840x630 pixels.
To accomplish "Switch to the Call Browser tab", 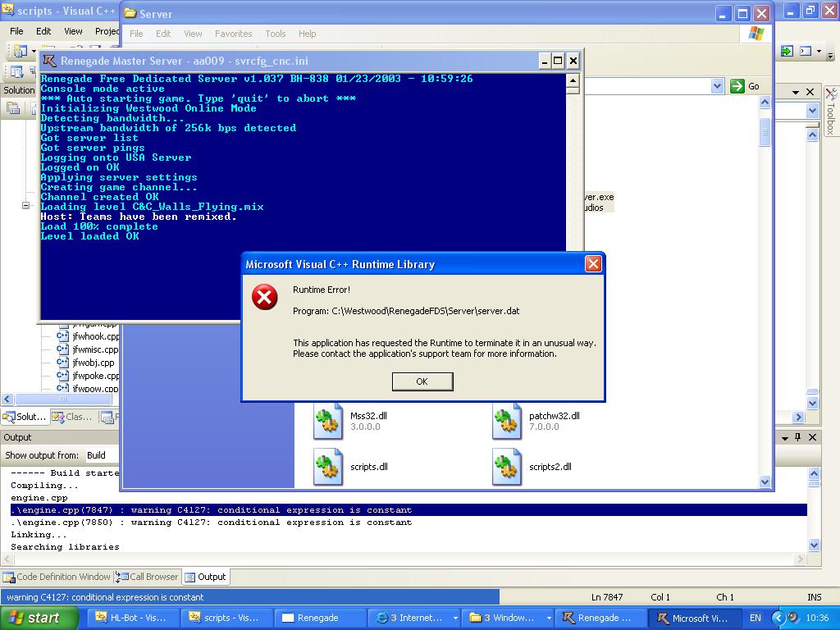I will (x=148, y=577).
